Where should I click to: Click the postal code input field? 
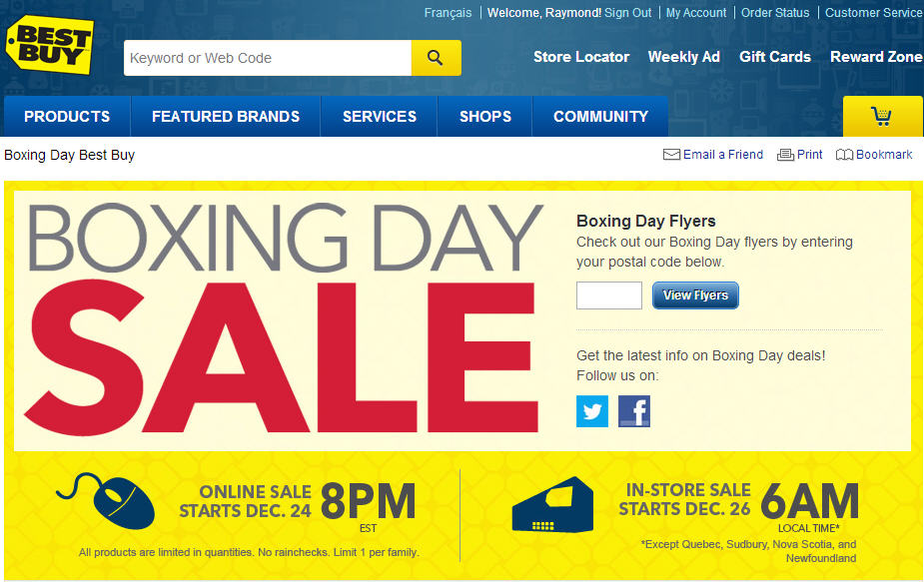click(609, 295)
